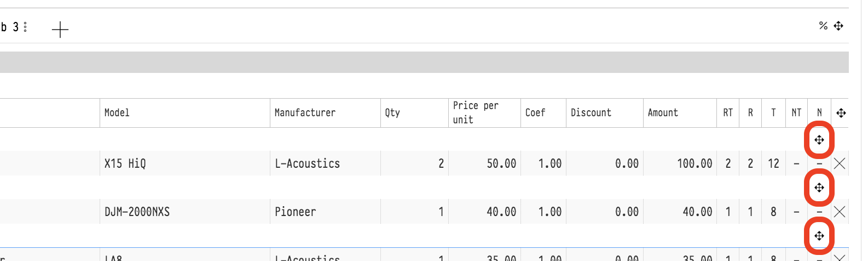Add a new tab with the plus icon
This screenshot has height=261, width=868.
pos(60,29)
